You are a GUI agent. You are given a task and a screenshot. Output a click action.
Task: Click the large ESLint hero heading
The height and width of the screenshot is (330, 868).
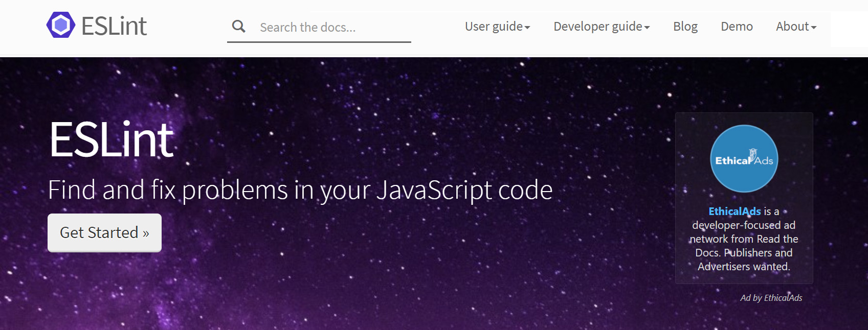(112, 139)
